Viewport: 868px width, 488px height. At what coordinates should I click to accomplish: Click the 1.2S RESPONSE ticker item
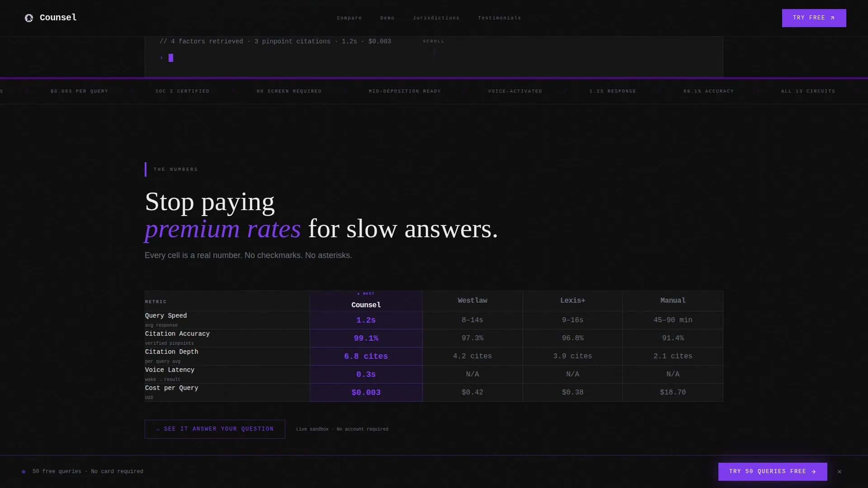tap(613, 91)
